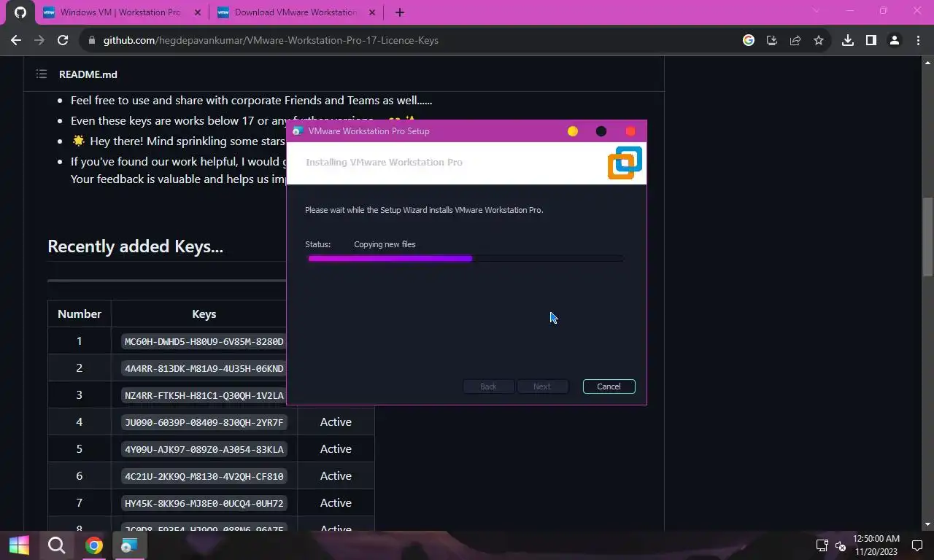Click row number 1 cell
This screenshot has width=934, height=560.
pyautogui.click(x=80, y=341)
